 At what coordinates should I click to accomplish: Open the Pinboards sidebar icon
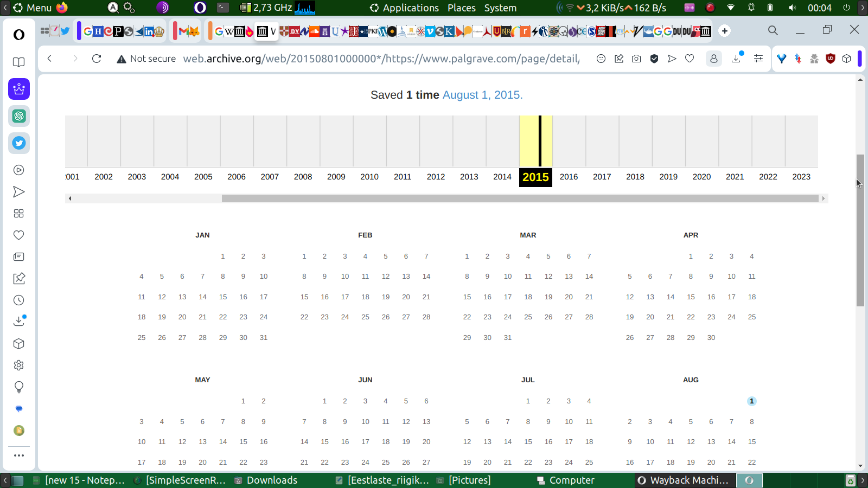point(19,279)
